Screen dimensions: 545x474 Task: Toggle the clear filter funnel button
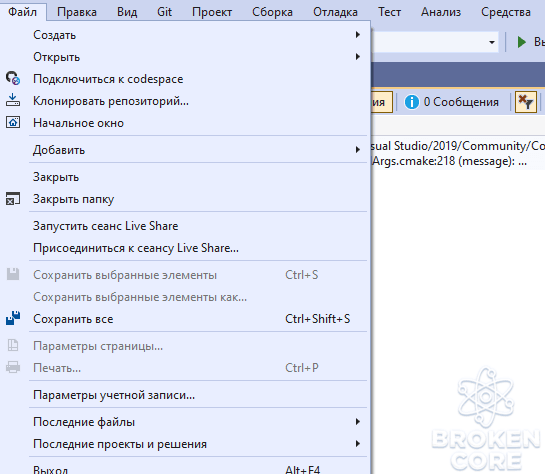526,102
